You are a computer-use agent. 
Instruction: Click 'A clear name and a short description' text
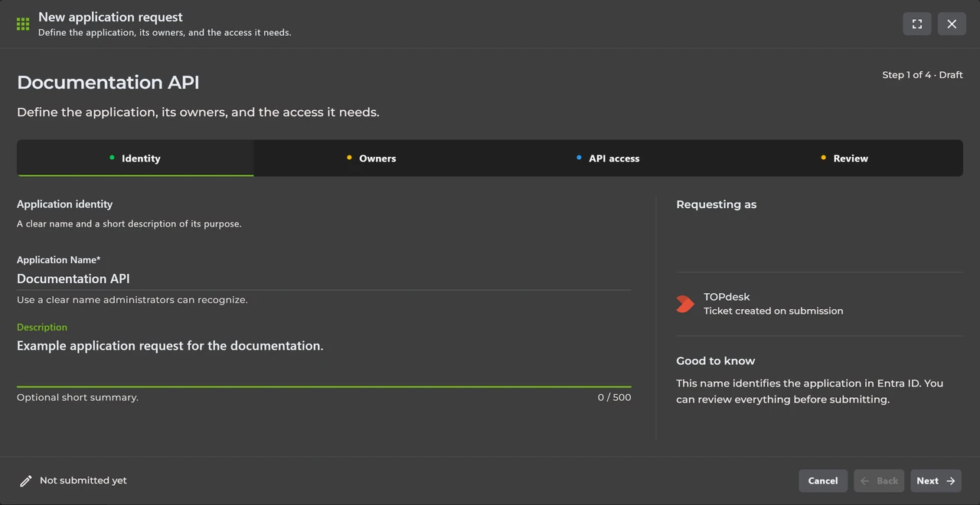(x=129, y=224)
